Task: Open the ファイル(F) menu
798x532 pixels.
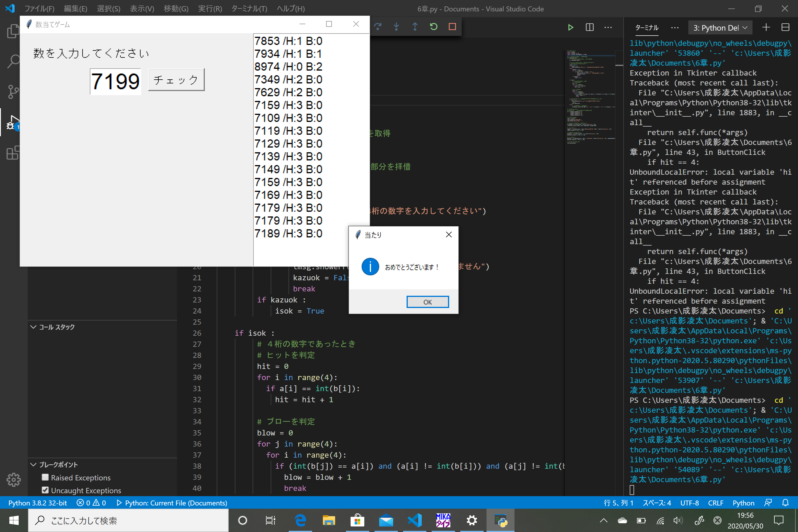Action: pos(39,9)
